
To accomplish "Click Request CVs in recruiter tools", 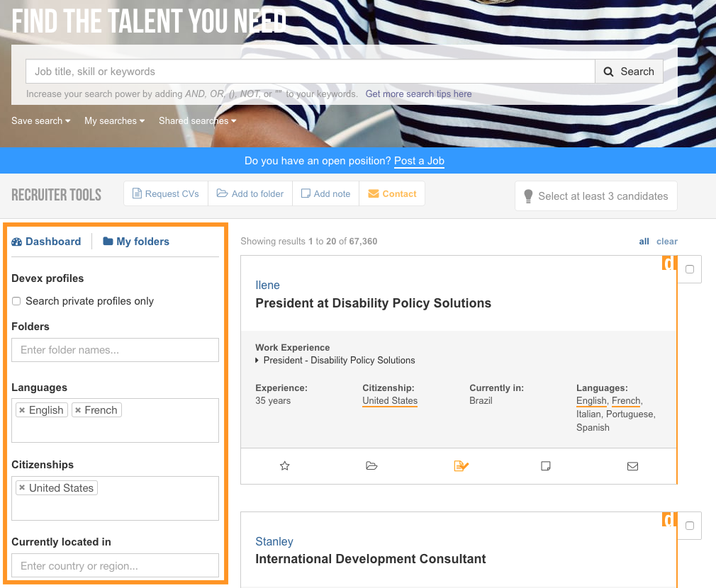I will point(166,194).
